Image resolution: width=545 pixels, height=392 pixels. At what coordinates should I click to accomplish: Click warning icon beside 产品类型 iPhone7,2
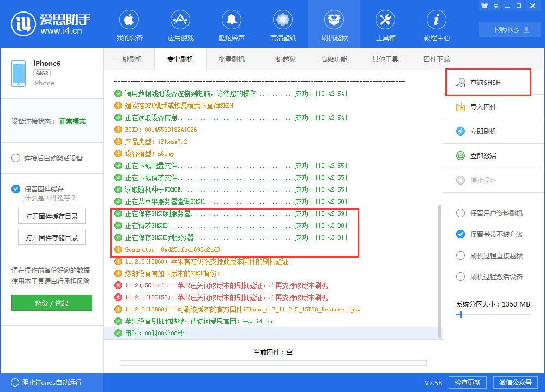(x=118, y=142)
